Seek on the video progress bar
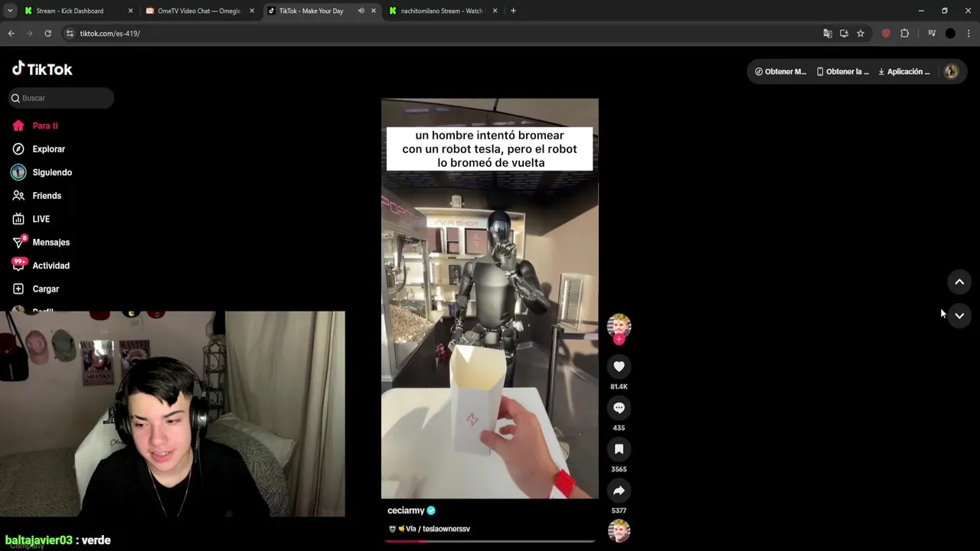 (x=490, y=541)
